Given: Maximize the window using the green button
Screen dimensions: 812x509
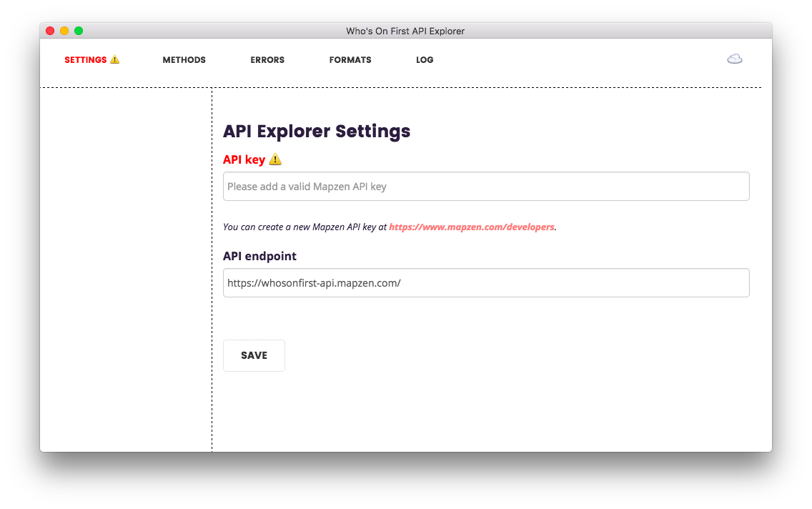Looking at the screenshot, I should tap(79, 31).
